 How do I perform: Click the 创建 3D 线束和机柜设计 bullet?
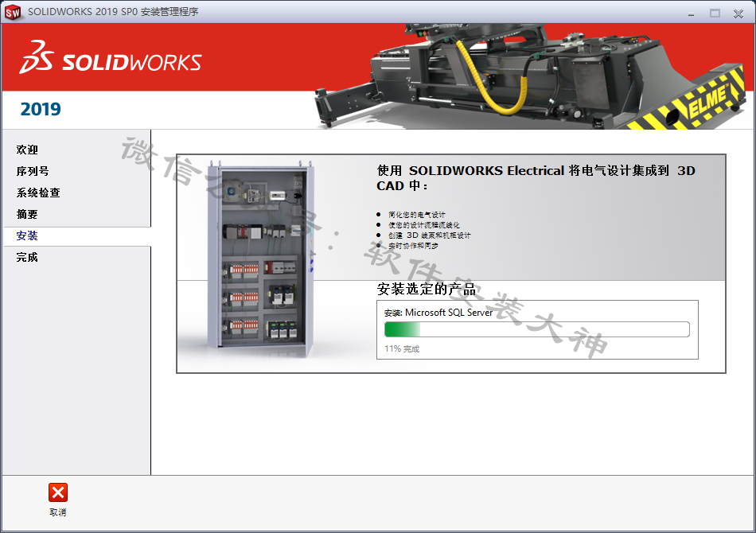pos(430,235)
